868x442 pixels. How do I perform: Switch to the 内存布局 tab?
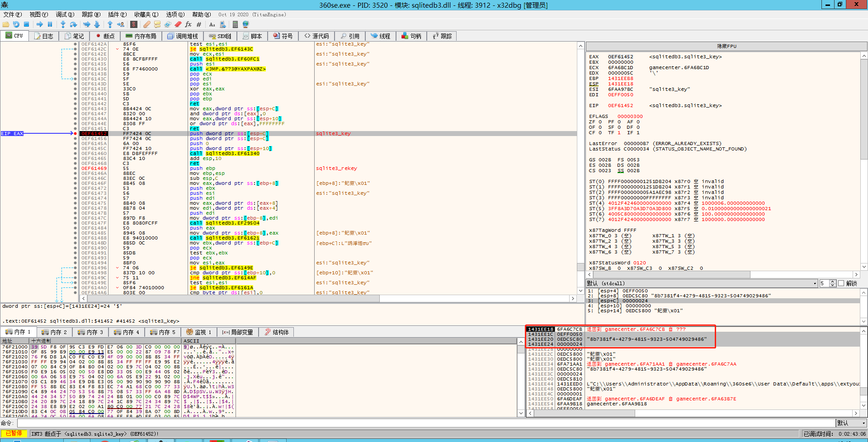click(141, 36)
